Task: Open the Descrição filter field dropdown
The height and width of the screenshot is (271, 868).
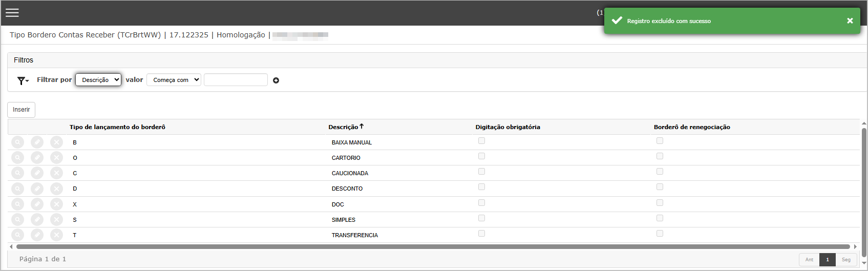Action: 98,80
